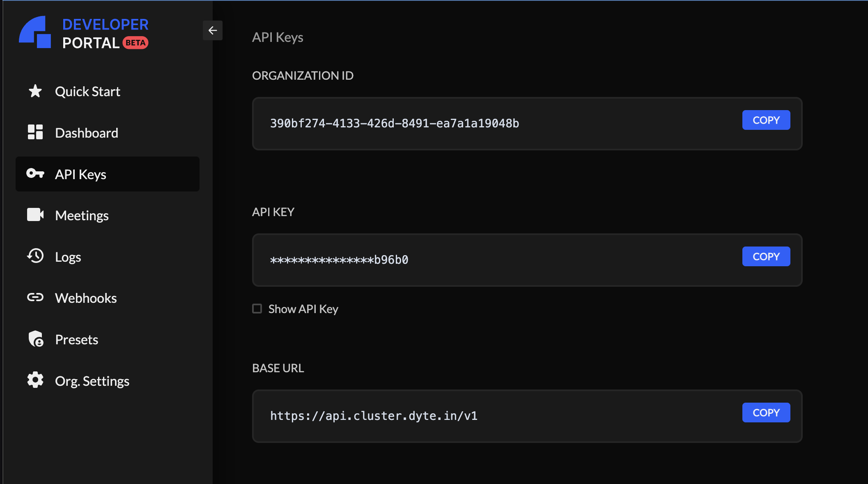The height and width of the screenshot is (484, 868).
Task: Collapse the sidebar with the left arrow
Action: pyautogui.click(x=212, y=30)
